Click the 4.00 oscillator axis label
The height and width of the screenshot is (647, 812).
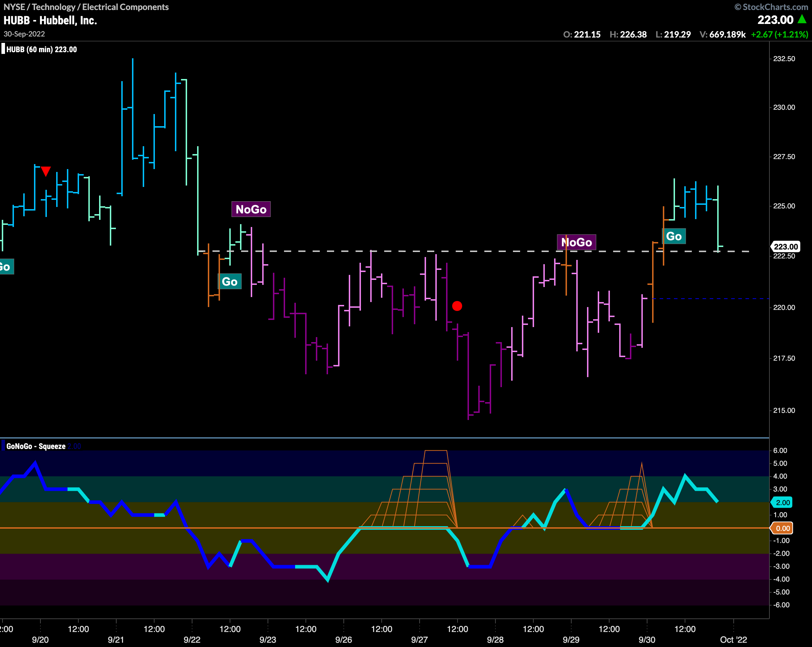point(780,476)
